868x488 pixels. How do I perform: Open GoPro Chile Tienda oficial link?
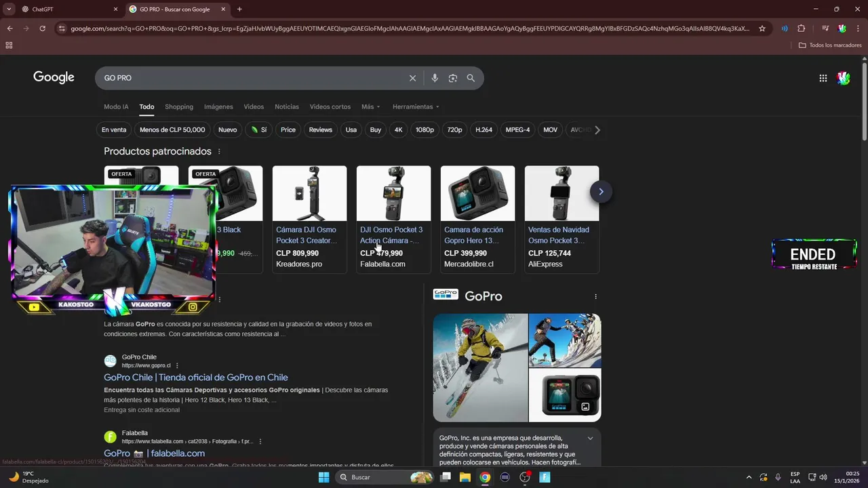(196, 378)
